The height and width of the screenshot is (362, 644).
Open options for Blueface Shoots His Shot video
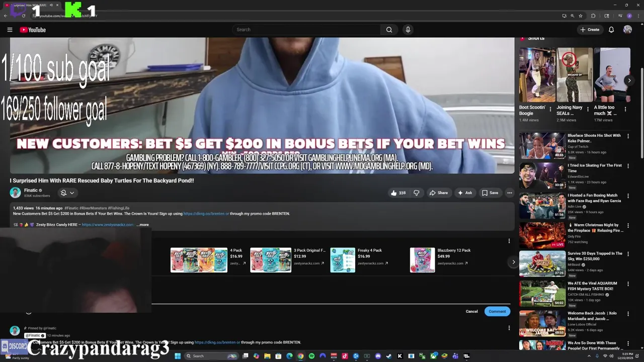coord(628,136)
